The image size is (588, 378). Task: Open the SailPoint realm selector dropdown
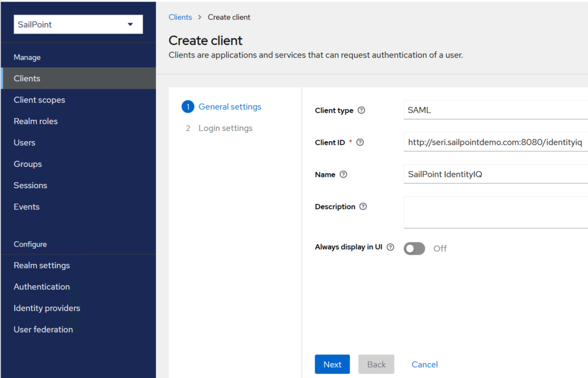(78, 25)
